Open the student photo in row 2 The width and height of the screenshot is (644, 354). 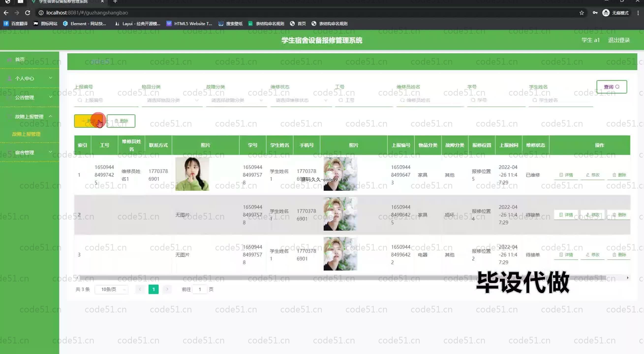[x=340, y=214]
